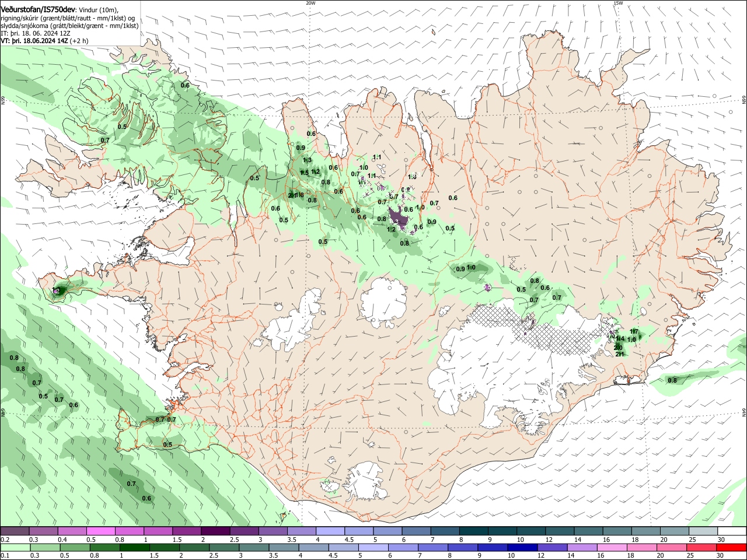Viewport: 747px width, 560px height.
Task: Pick snow legend swatch between 3 and 3.5
Action: (272, 531)
